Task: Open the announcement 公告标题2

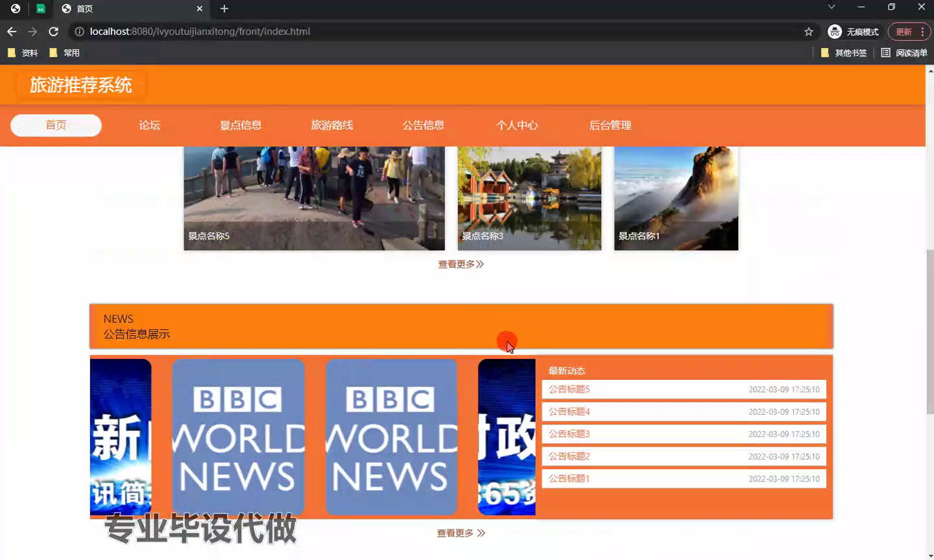Action: (x=684, y=456)
